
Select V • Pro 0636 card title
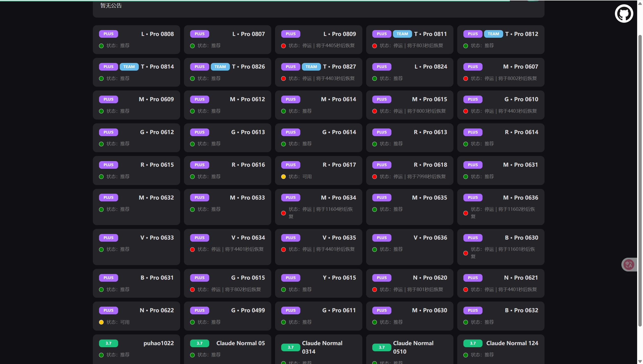[x=430, y=238]
